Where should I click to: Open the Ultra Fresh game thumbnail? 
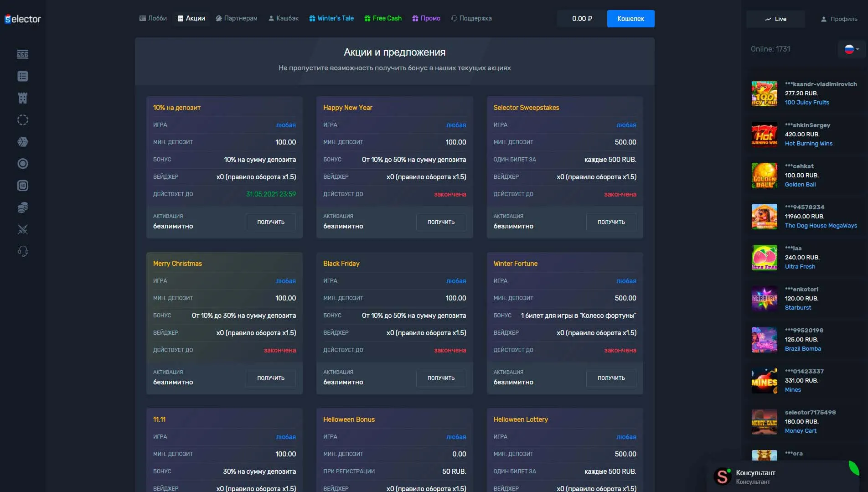[x=765, y=258]
